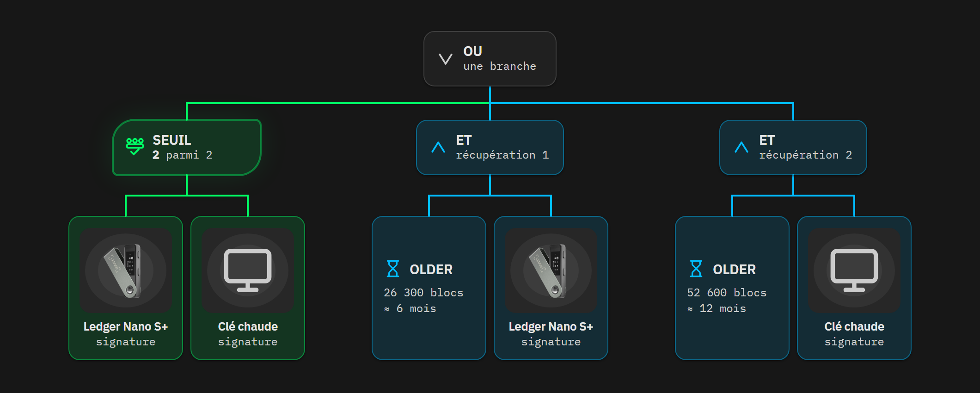The width and height of the screenshot is (980, 393).
Task: Click "Clé chaude" label under récupération 2
Action: point(854,326)
